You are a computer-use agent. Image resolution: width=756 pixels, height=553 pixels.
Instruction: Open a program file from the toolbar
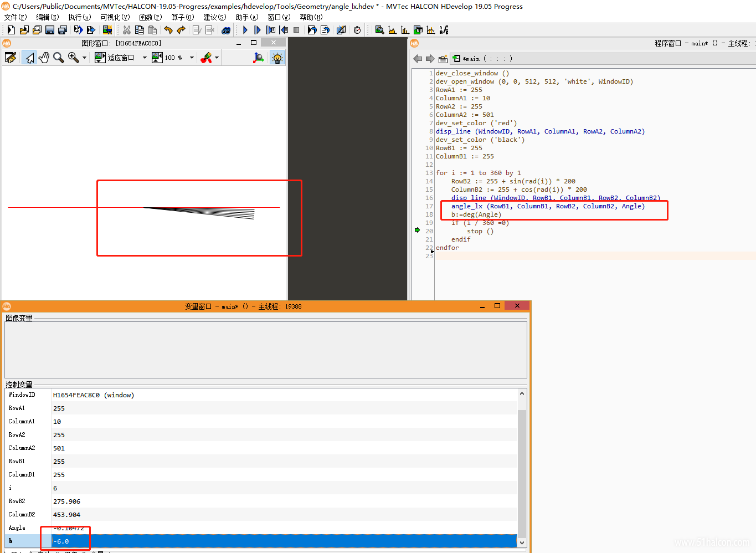pyautogui.click(x=24, y=30)
